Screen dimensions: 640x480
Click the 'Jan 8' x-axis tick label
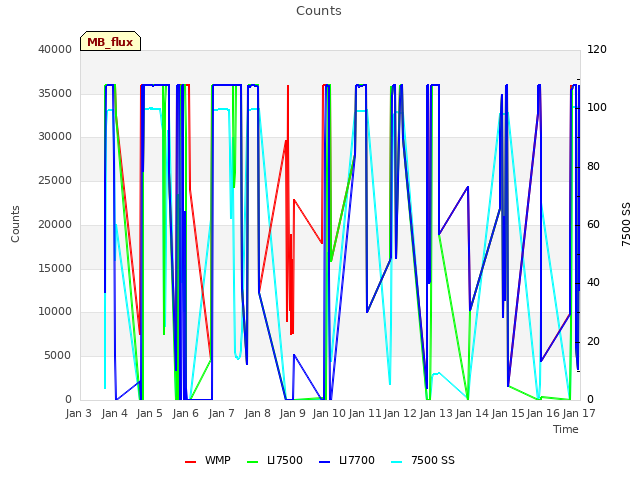(258, 413)
